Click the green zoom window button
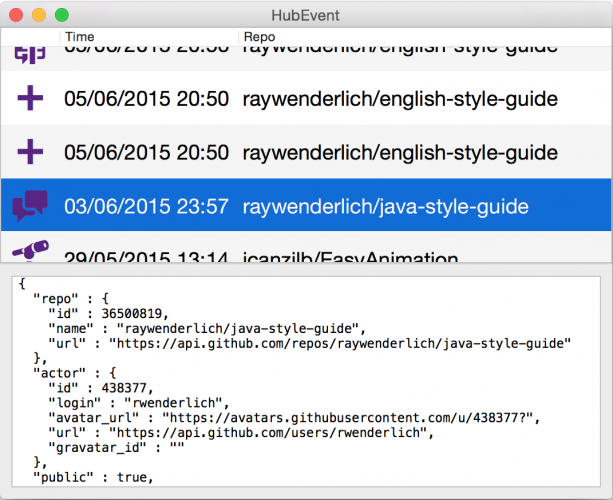Screen dimensions: 613x500 pyautogui.click(x=61, y=15)
